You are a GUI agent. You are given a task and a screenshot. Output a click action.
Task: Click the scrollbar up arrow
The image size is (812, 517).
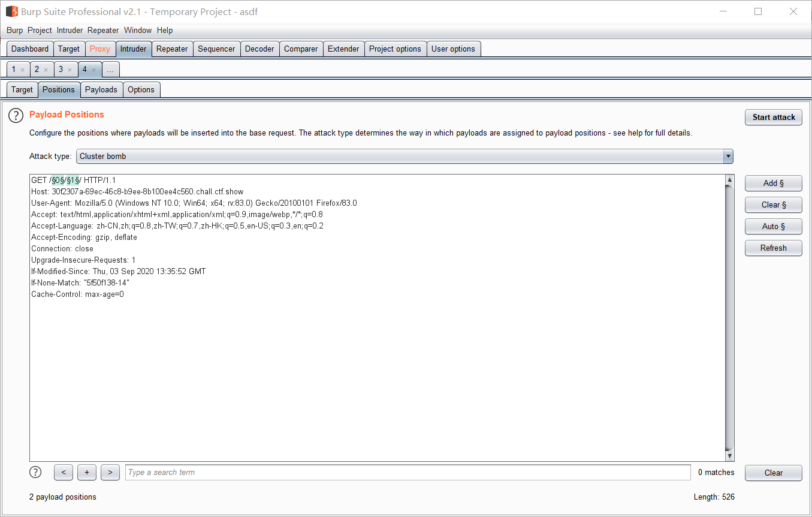[729, 180]
